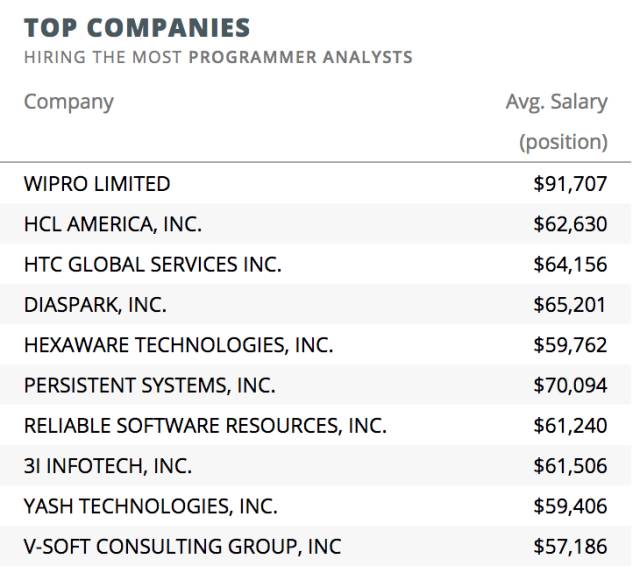Click the $62,630 salary figure
Image resolution: width=640 pixels, height=573 pixels.
(x=570, y=224)
